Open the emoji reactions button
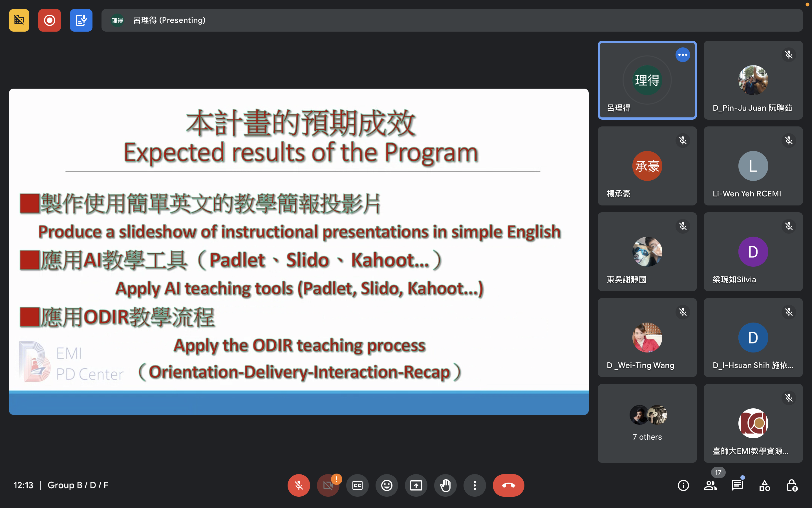The image size is (812, 508). coord(387,485)
